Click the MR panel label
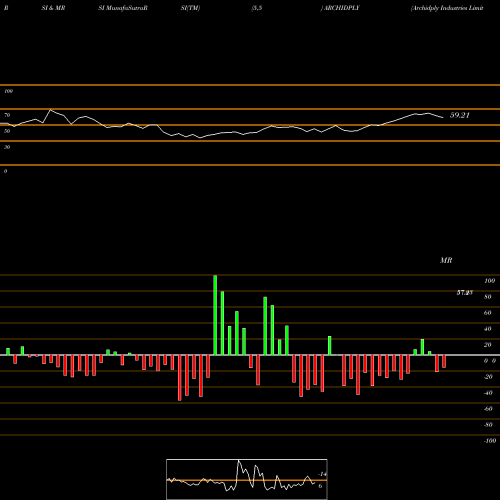500x500 pixels. 446,260
